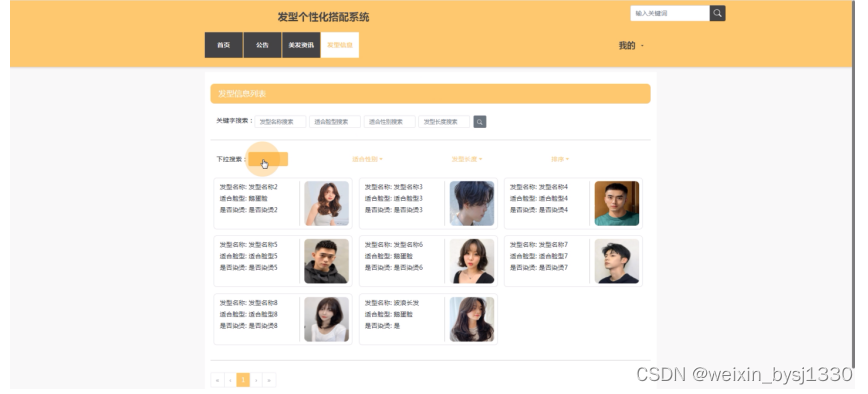Screen dimensions: 868x394
Task: Focus the 输入关键词 search box in header
Action: [x=670, y=13]
